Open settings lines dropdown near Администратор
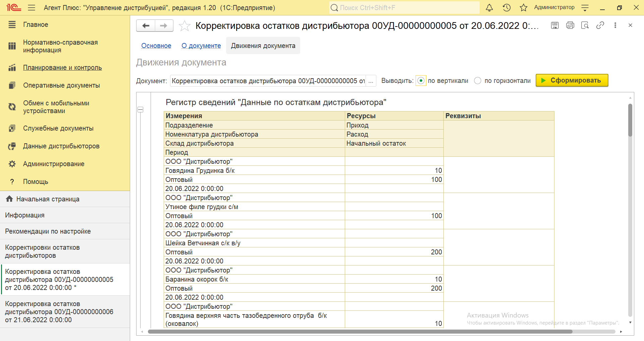 coord(585,7)
